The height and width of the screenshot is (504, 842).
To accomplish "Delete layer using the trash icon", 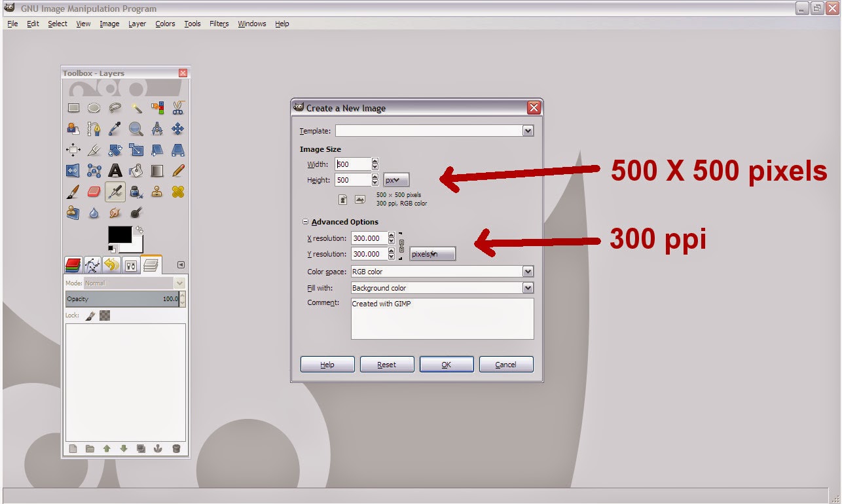I will pos(176,449).
